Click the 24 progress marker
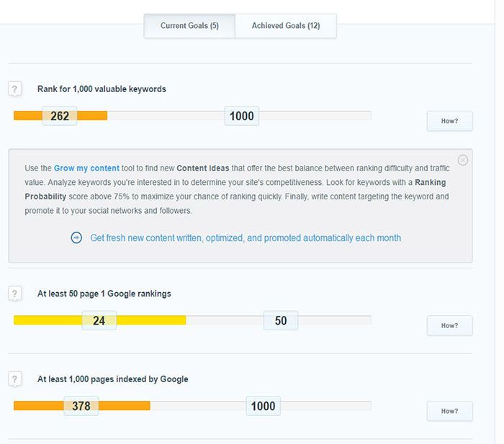This screenshot has height=444, width=504. pos(99,321)
